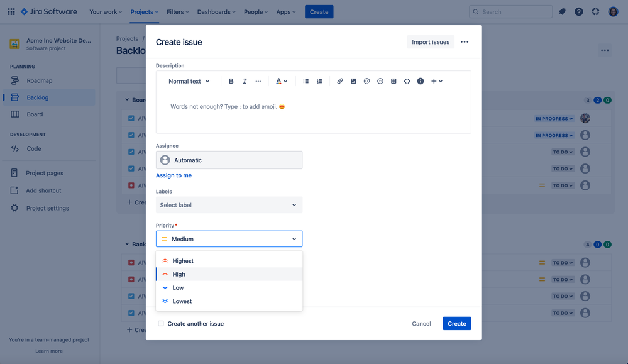Click the Learn more link in sidebar
628x364 pixels.
pyautogui.click(x=49, y=351)
